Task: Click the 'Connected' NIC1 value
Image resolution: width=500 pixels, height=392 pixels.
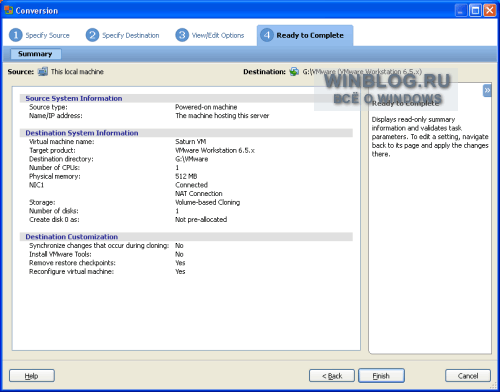Action: click(x=191, y=185)
